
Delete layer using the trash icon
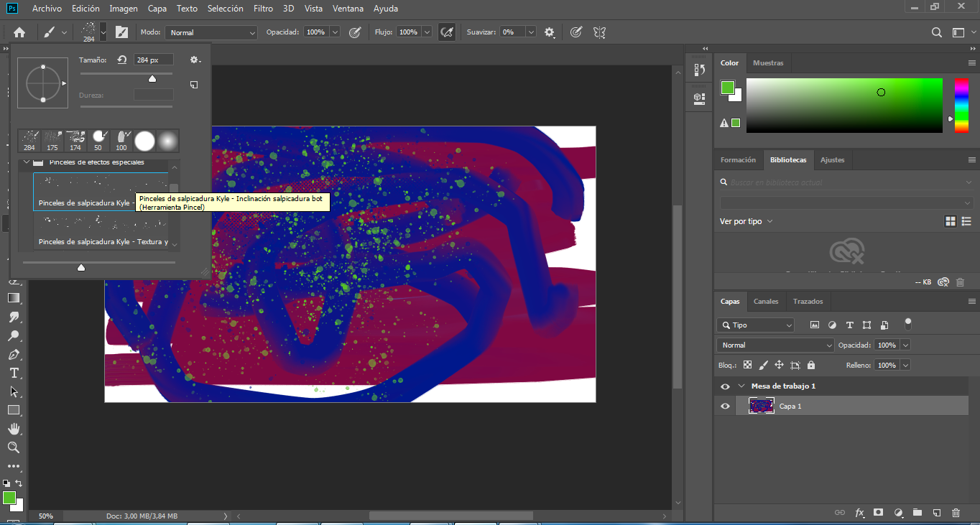(956, 513)
